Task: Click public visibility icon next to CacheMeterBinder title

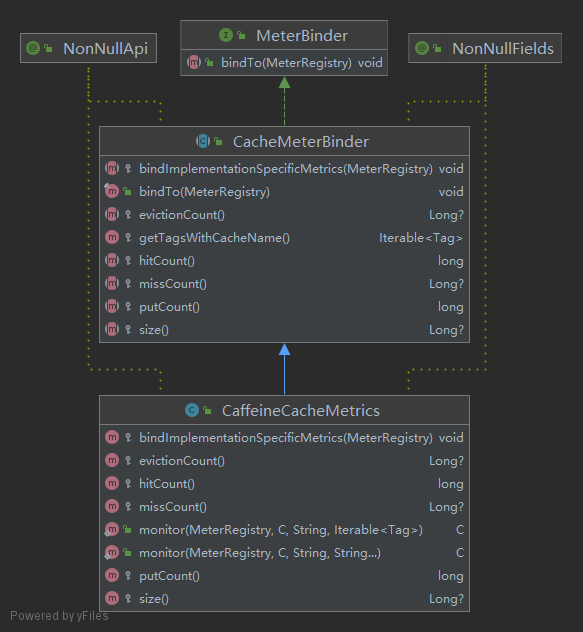Action: pos(218,141)
